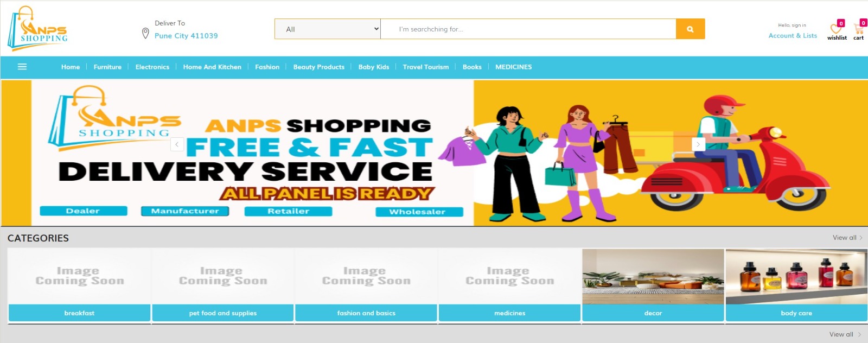Expand View all next to Categories heading
Image resolution: width=868 pixels, height=343 pixels.
pos(847,238)
